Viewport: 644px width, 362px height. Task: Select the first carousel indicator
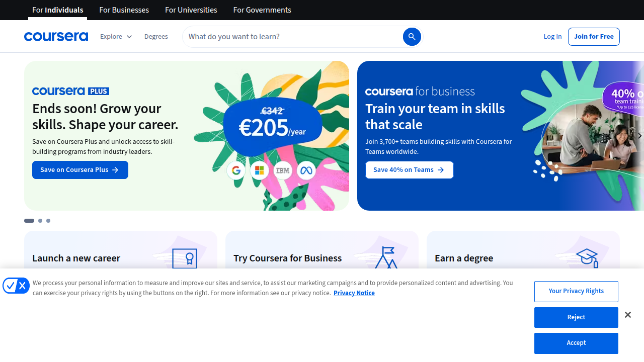pos(29,221)
